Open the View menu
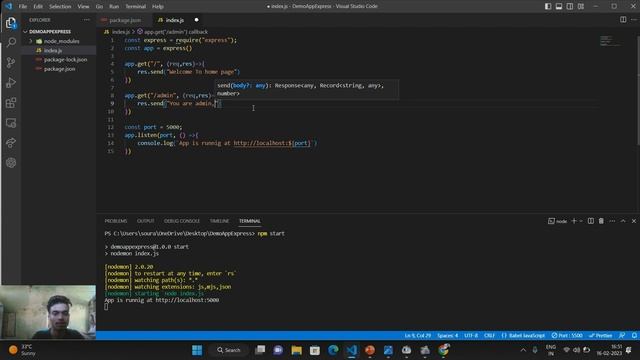Viewport: 640px width, 360px height. pyautogui.click(x=83, y=6)
